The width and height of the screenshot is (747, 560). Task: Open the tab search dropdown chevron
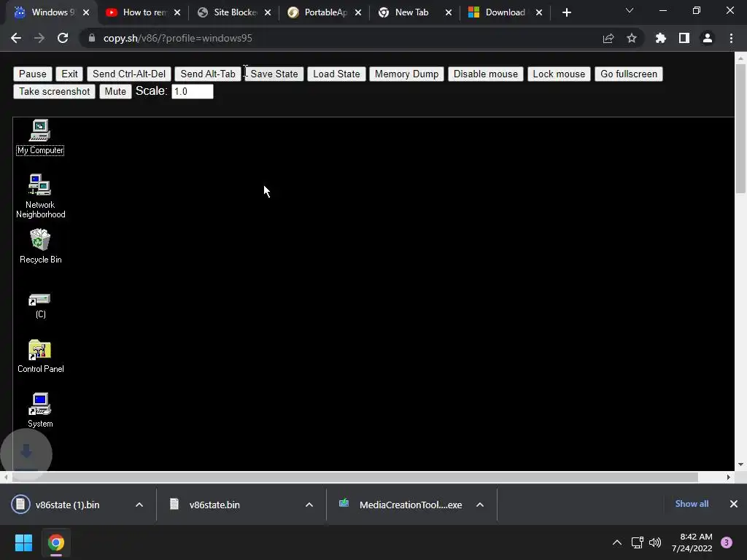click(630, 10)
